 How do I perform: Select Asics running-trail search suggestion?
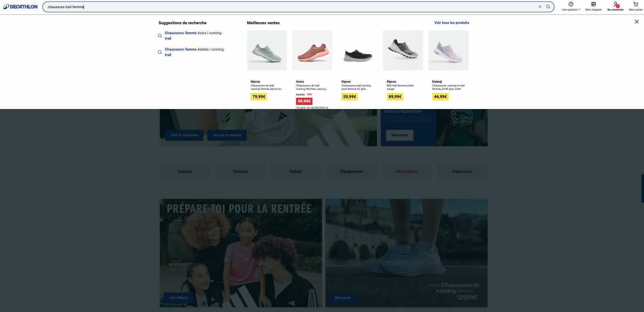(194, 36)
